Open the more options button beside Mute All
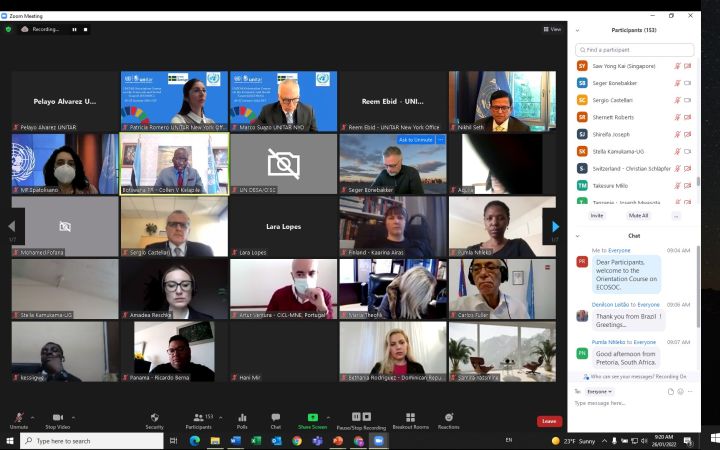This screenshot has width=720, height=450. coord(676,215)
